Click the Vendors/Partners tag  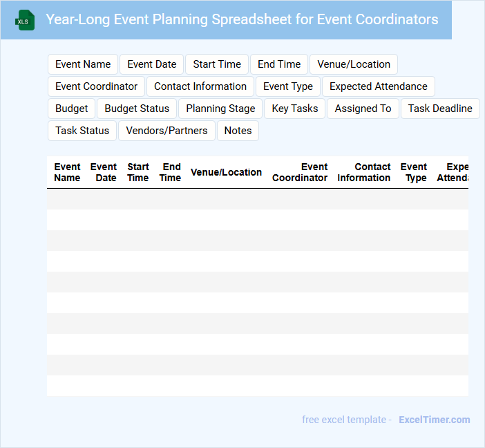pos(167,131)
